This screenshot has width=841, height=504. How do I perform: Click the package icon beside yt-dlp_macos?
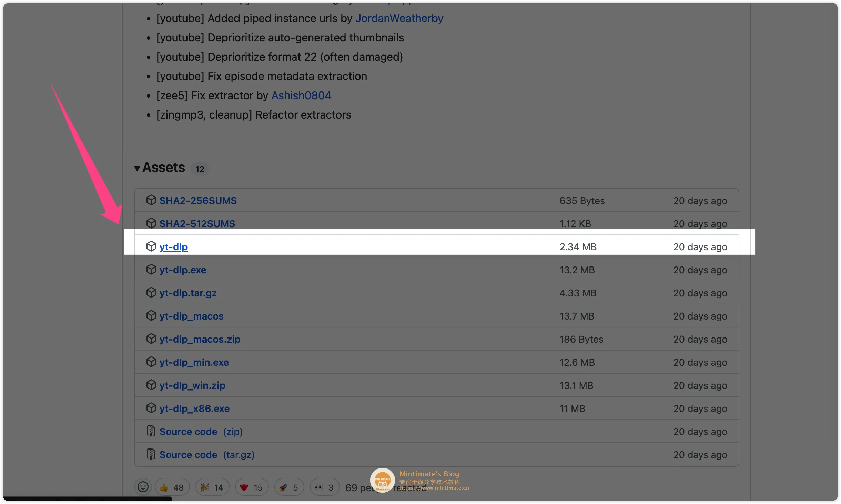pos(151,316)
